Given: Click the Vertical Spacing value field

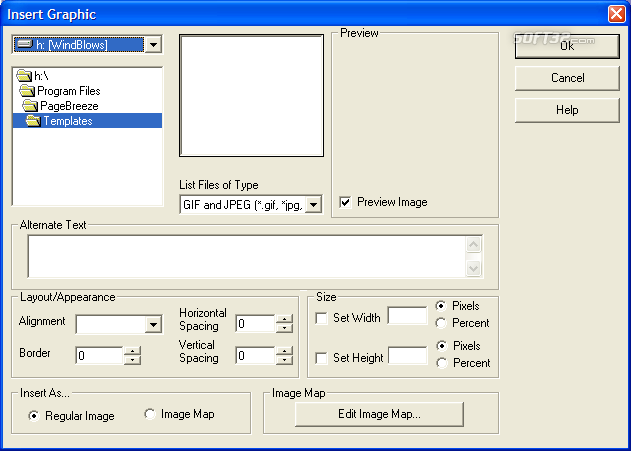Looking at the screenshot, I should 255,356.
